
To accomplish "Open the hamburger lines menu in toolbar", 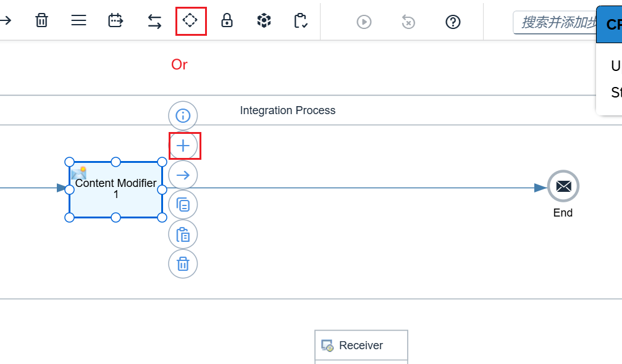I will click(78, 20).
